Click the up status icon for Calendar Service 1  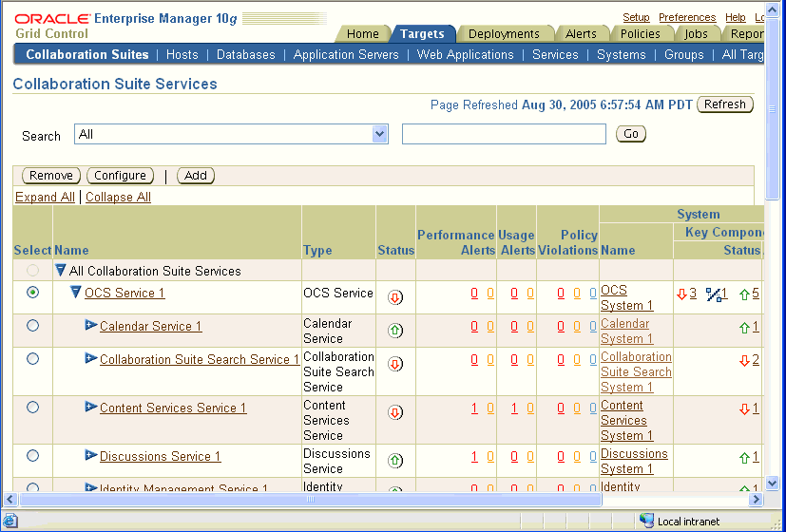(x=395, y=331)
